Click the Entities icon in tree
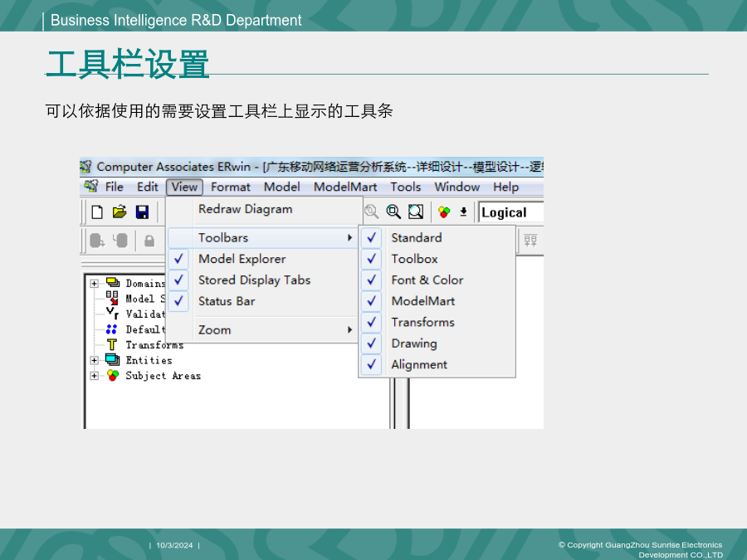Image resolution: width=747 pixels, height=560 pixels. tap(112, 359)
